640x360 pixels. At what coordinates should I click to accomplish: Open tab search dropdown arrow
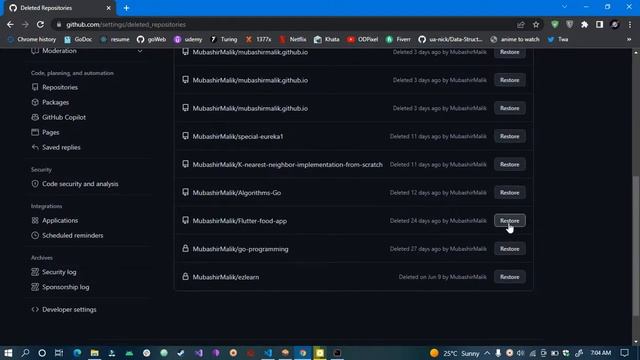(564, 7)
